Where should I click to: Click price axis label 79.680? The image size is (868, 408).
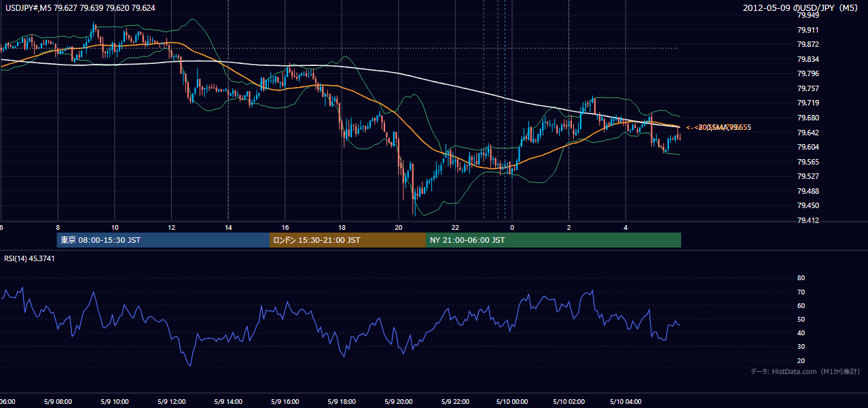[x=808, y=118]
